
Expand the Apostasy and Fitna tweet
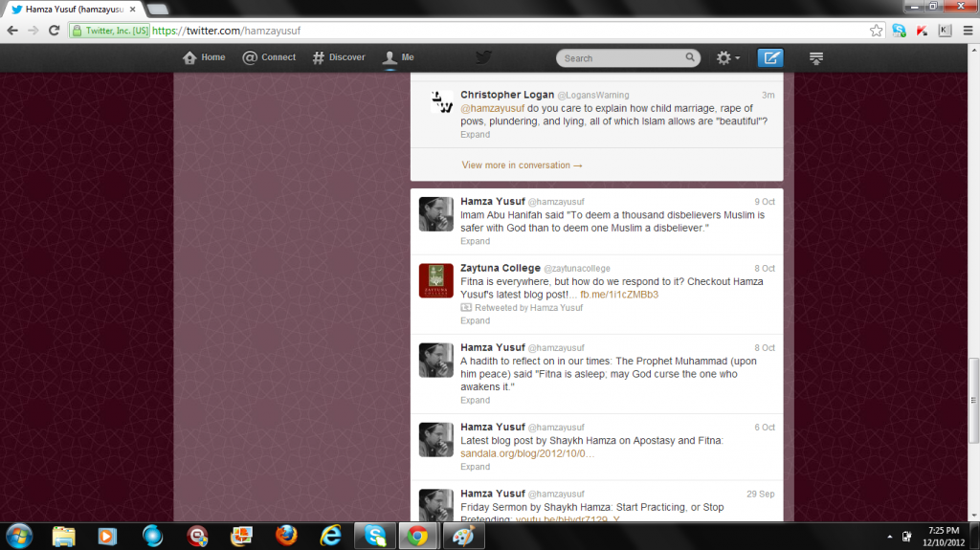[475, 467]
